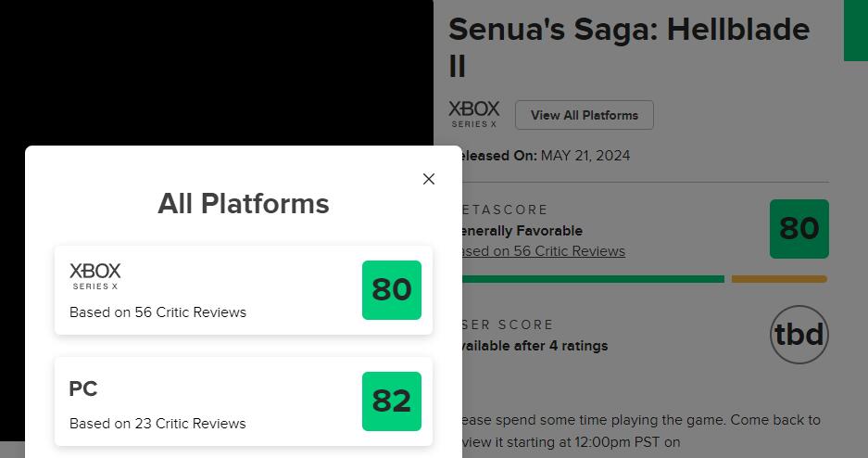
Task: Click the tbd user score circle
Action: pos(799,335)
